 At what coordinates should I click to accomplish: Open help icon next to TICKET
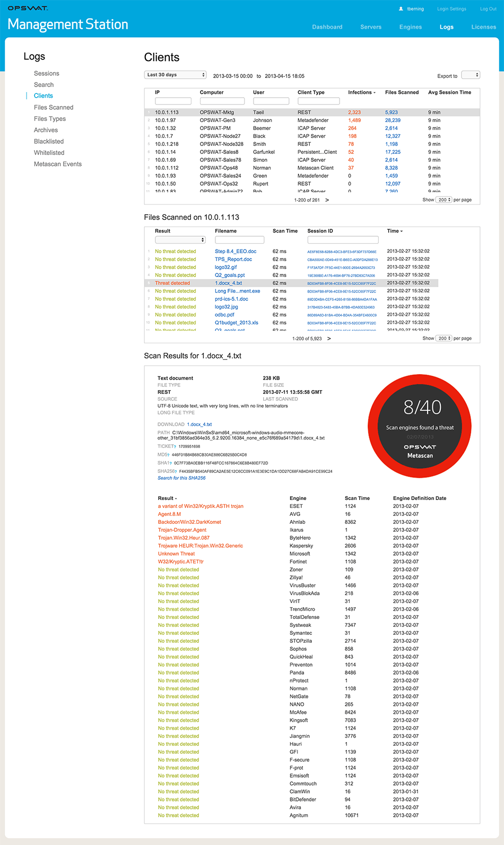[x=175, y=446]
